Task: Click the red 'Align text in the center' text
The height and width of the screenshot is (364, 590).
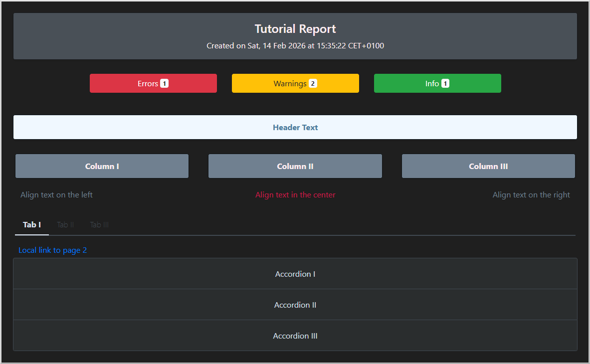Action: tap(295, 195)
